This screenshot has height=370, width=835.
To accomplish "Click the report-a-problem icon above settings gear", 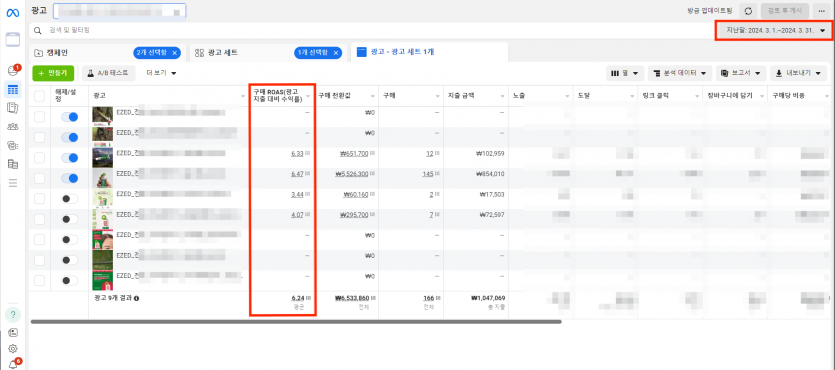I will 13,333.
